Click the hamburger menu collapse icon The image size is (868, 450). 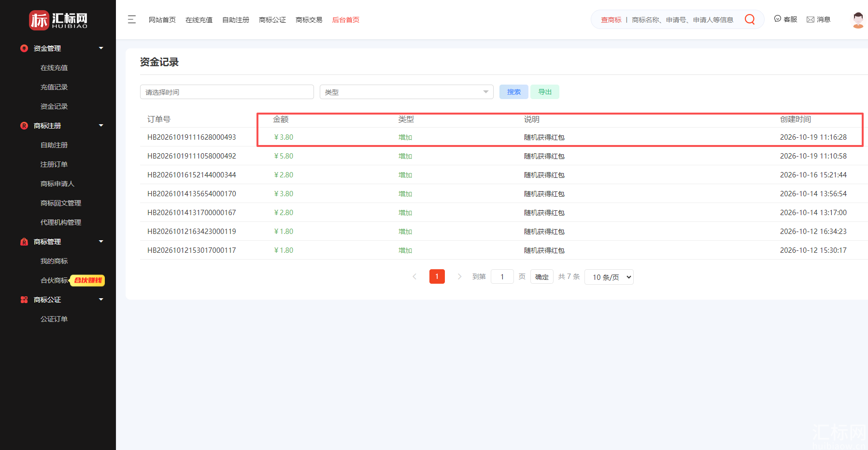tap(132, 20)
